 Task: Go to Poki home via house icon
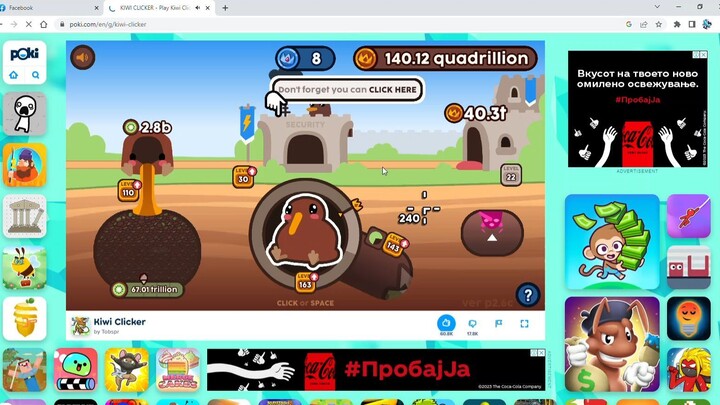click(14, 75)
